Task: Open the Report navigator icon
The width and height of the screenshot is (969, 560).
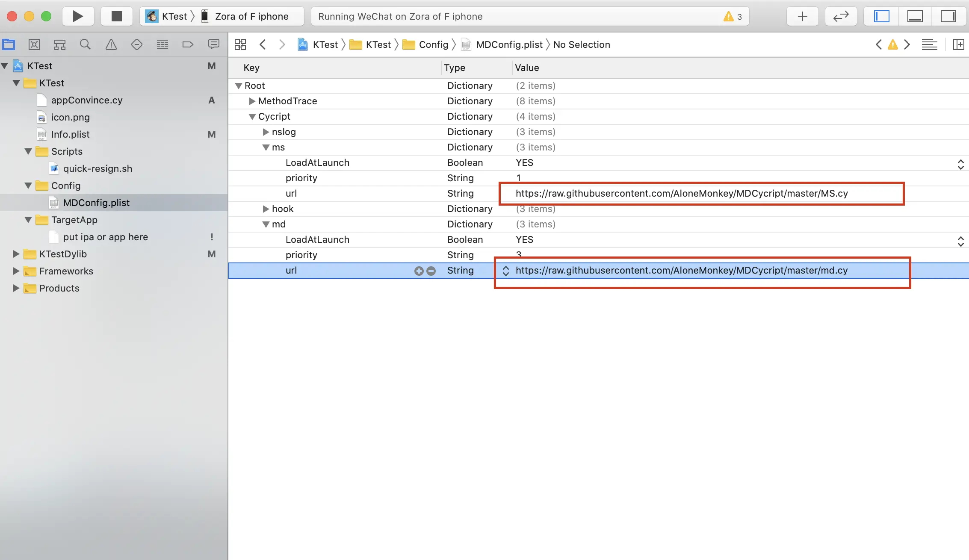Action: coord(213,44)
